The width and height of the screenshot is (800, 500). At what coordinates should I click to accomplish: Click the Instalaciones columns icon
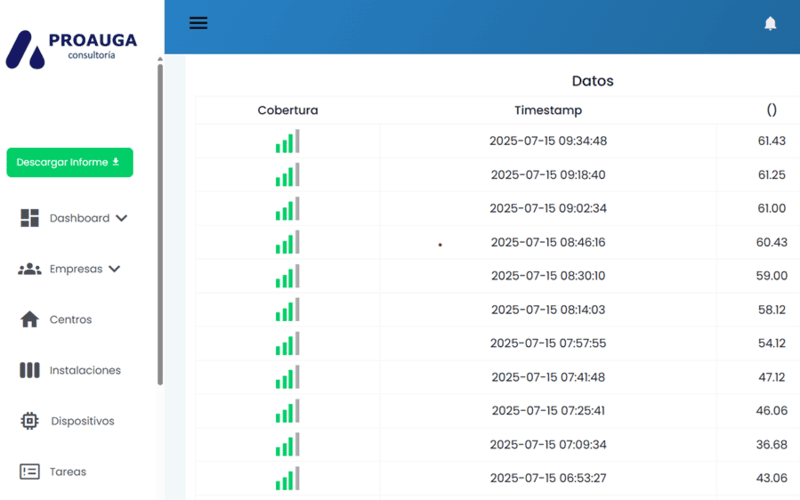30,370
